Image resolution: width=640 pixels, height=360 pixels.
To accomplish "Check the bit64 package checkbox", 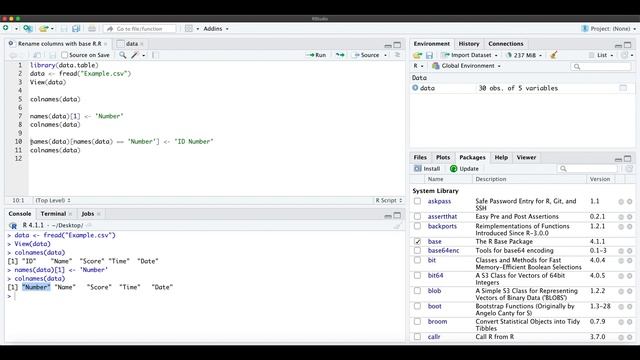I will [417, 276].
